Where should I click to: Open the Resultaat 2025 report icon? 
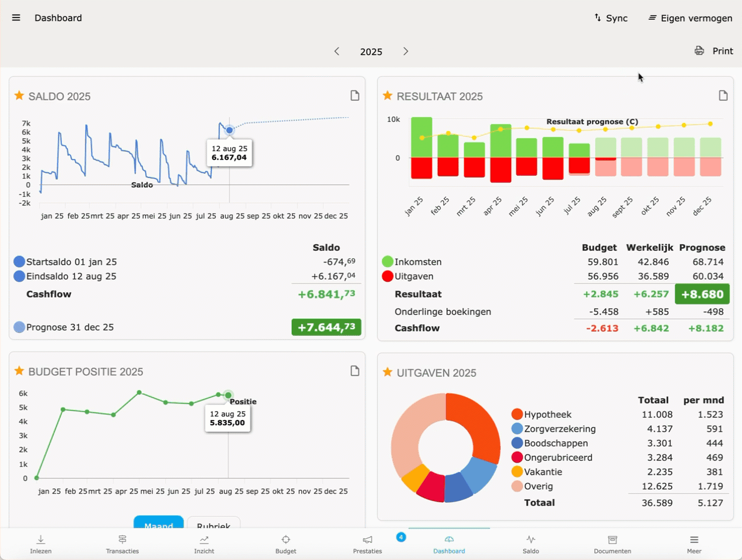click(723, 95)
